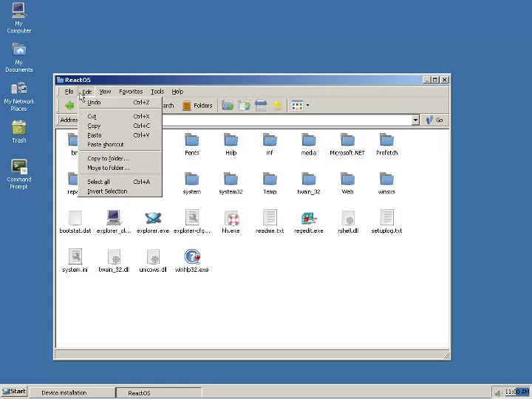Click the winhlp32.exe icon
The height and width of the screenshot is (399, 532).
pos(191,258)
